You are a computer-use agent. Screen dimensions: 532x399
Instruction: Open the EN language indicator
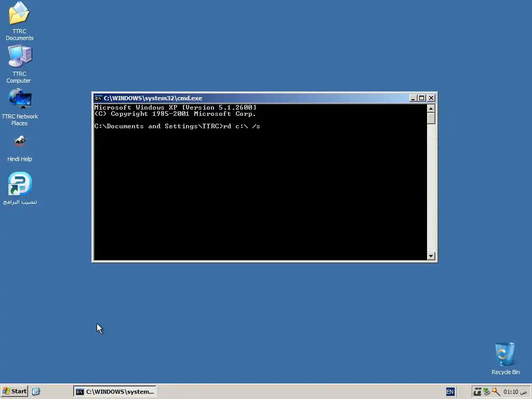pyautogui.click(x=450, y=392)
